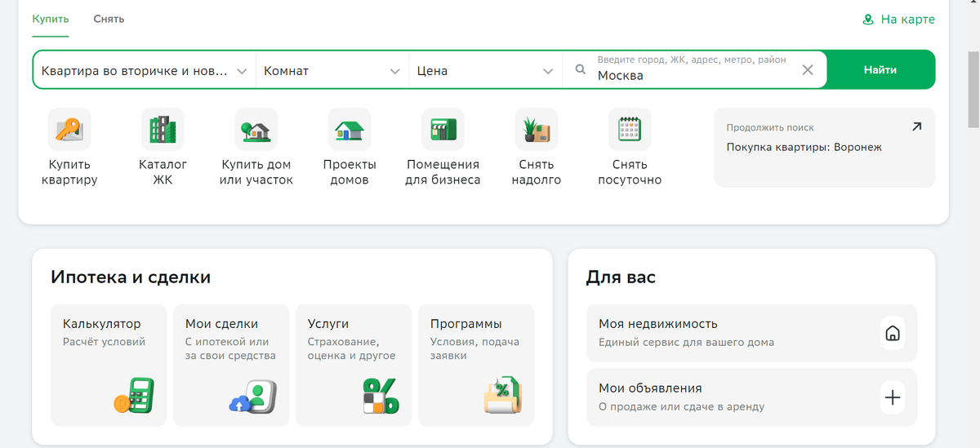
Task: Click the text Единый сервис для вашего дома
Action: tap(686, 342)
